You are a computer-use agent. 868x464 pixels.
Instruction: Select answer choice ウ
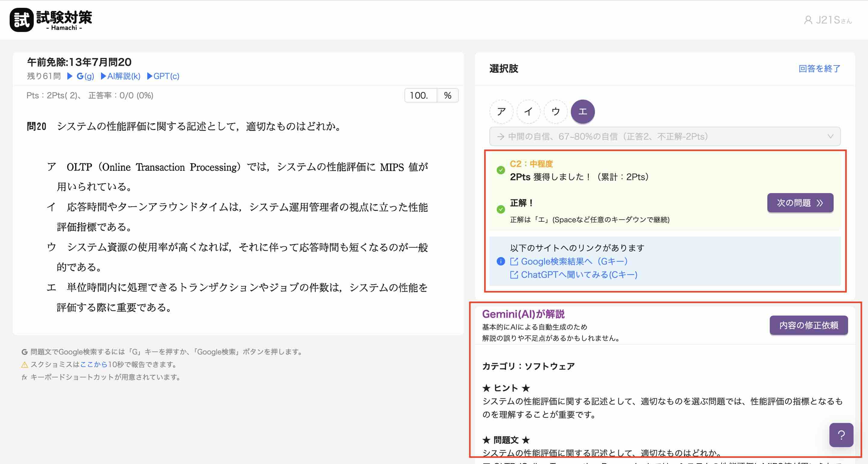pos(555,112)
